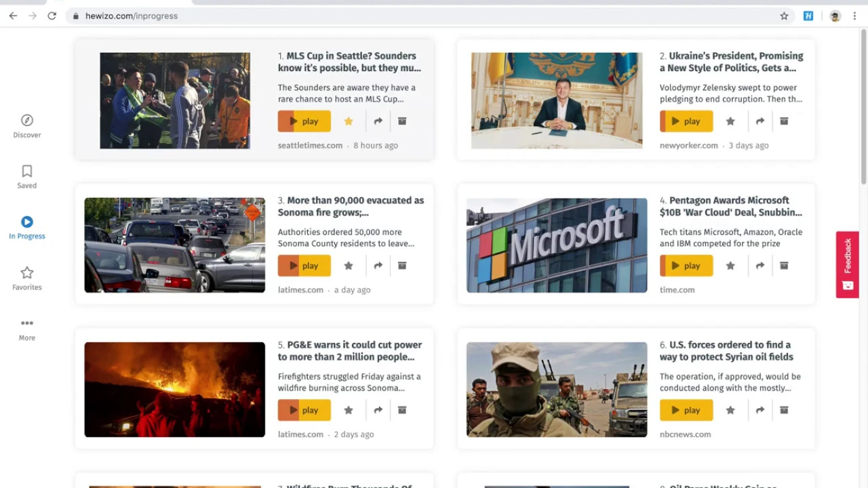Open headline 'U.S. forces ordered to find'

coord(726,350)
